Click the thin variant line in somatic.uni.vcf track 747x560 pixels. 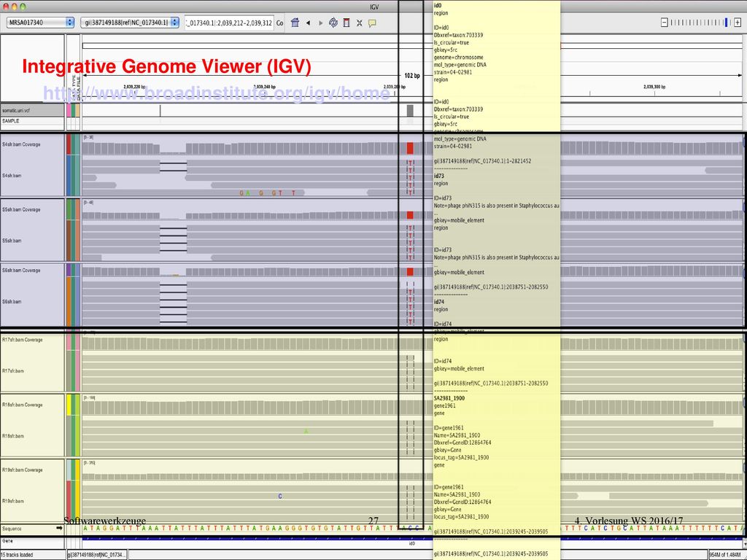click(160, 111)
